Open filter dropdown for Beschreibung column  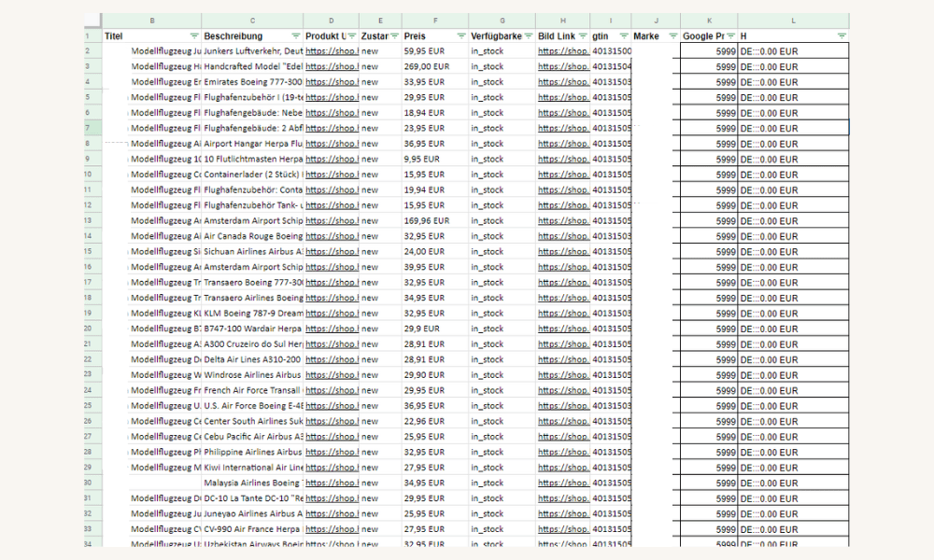[295, 35]
